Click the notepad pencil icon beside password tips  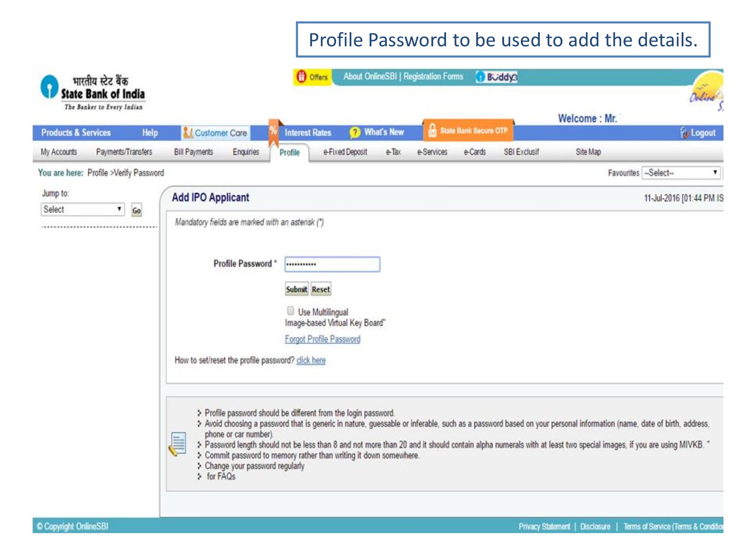[x=177, y=444]
